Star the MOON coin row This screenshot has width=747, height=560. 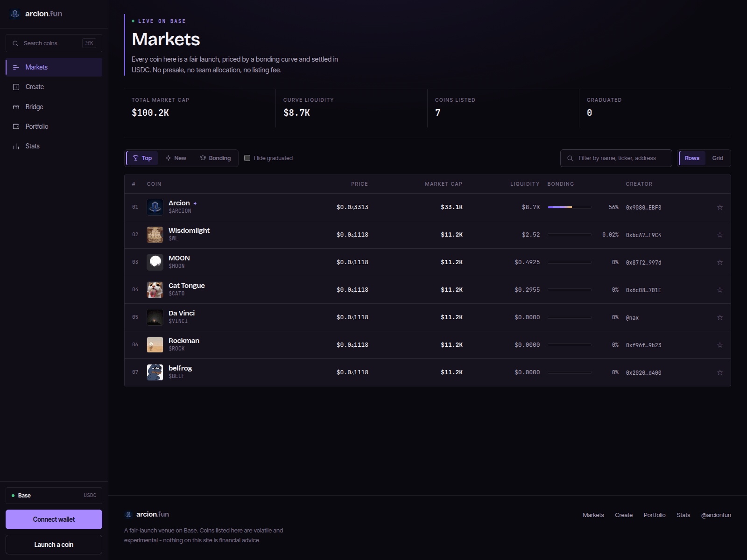[720, 262]
